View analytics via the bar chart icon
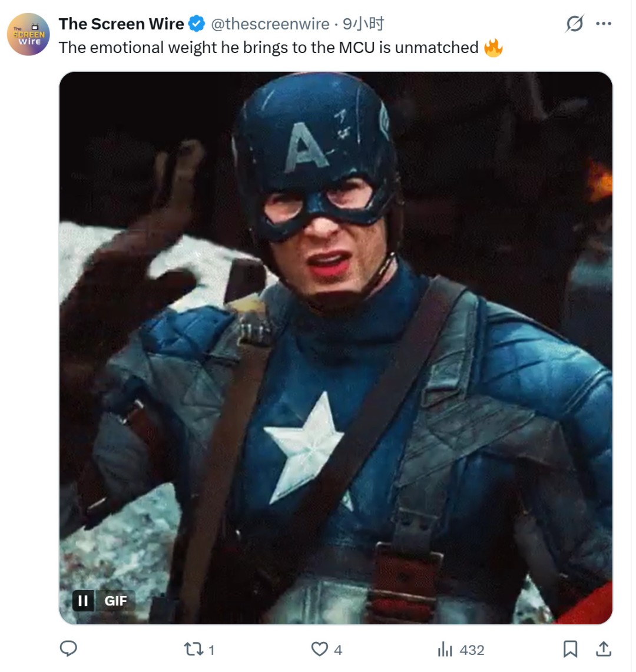Viewport: 636px width, 672px height. coord(445,649)
